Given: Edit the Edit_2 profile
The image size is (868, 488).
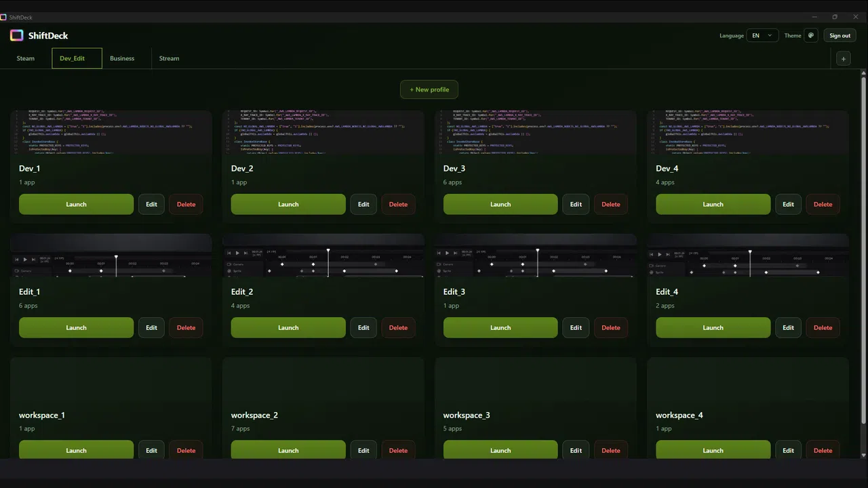Looking at the screenshot, I should [x=363, y=327].
